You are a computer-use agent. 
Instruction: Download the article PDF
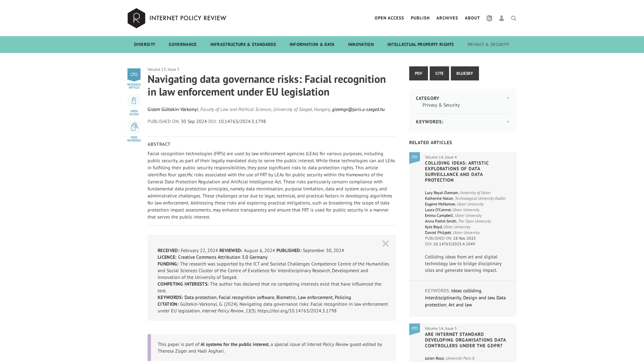tap(418, 73)
